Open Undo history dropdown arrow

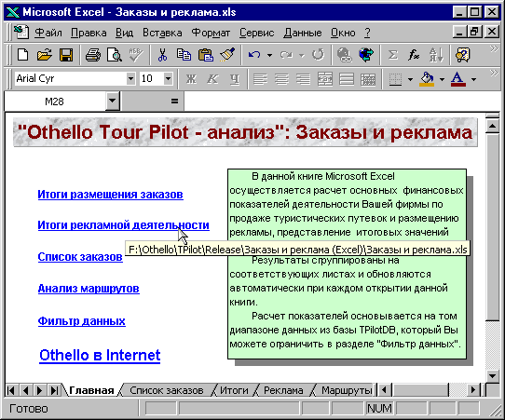[269, 55]
